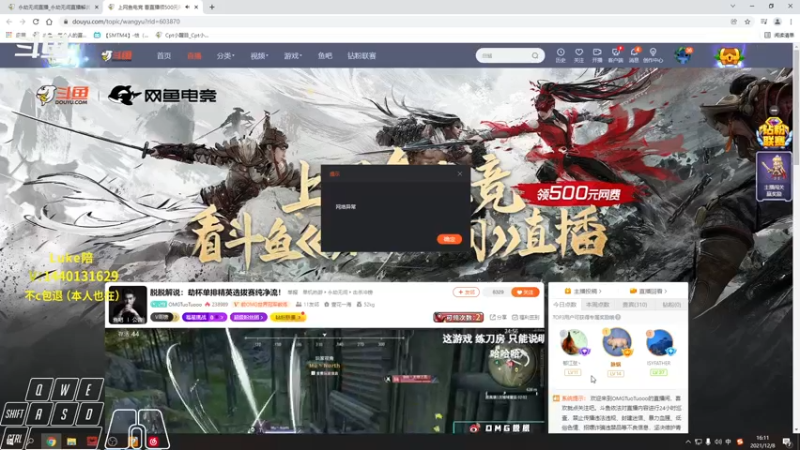The height and width of the screenshot is (450, 800).
Task: Click the Douyu logo in navbar
Action: (x=116, y=56)
